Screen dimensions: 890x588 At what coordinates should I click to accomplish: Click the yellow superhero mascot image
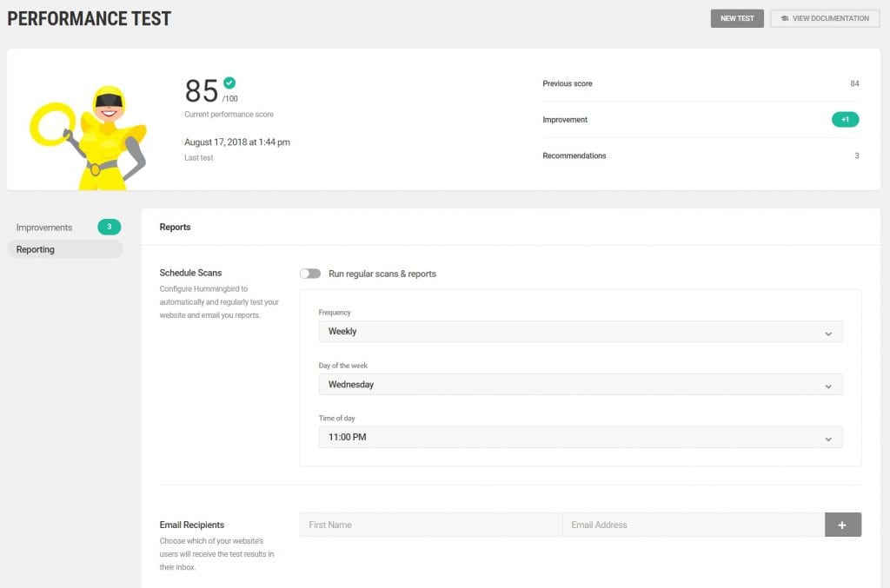click(x=88, y=137)
